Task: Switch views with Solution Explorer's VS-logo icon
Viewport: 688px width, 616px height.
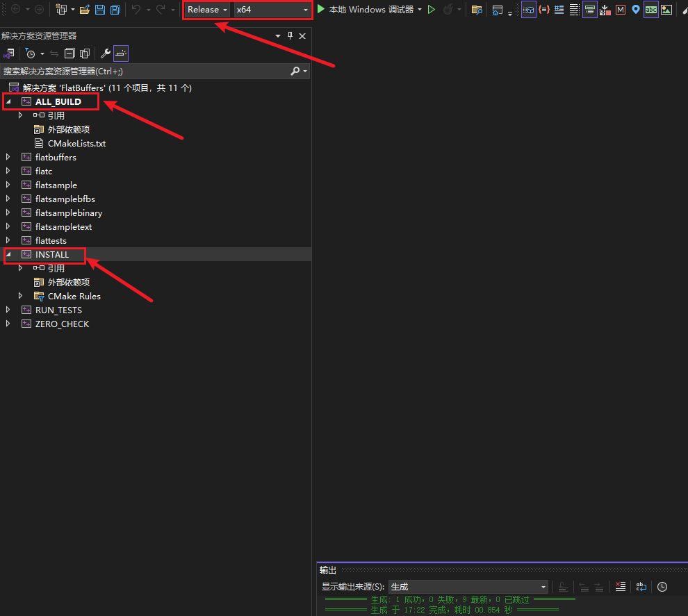Action: (x=9, y=53)
